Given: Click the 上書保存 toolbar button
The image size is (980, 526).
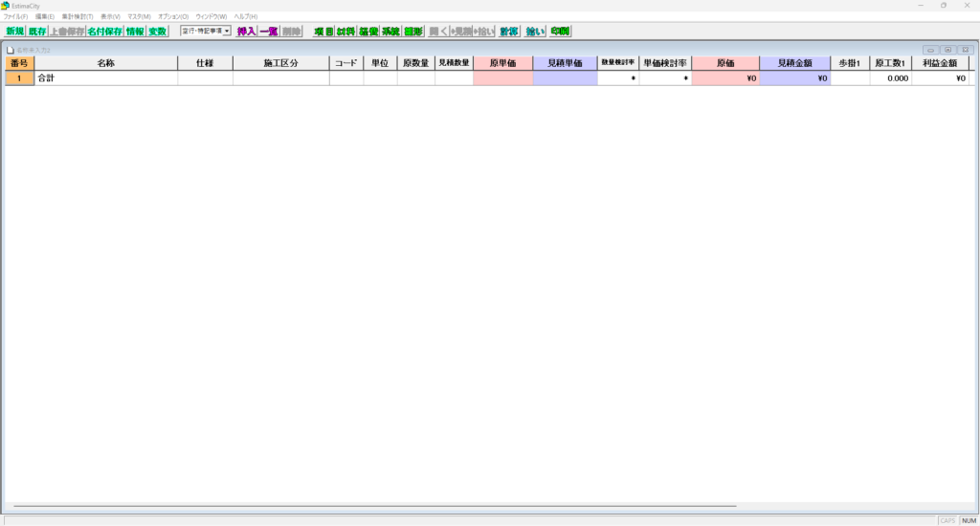Looking at the screenshot, I should click(x=68, y=32).
